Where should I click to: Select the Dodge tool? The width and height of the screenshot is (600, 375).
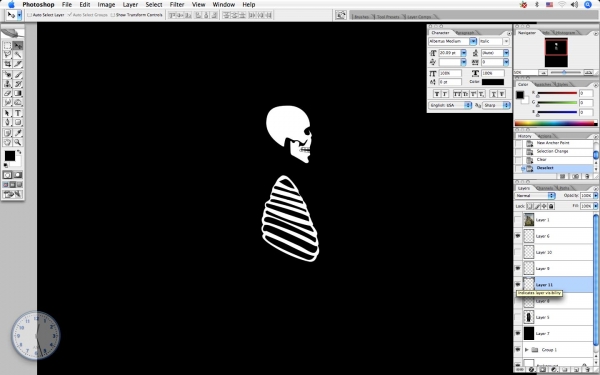[18, 102]
